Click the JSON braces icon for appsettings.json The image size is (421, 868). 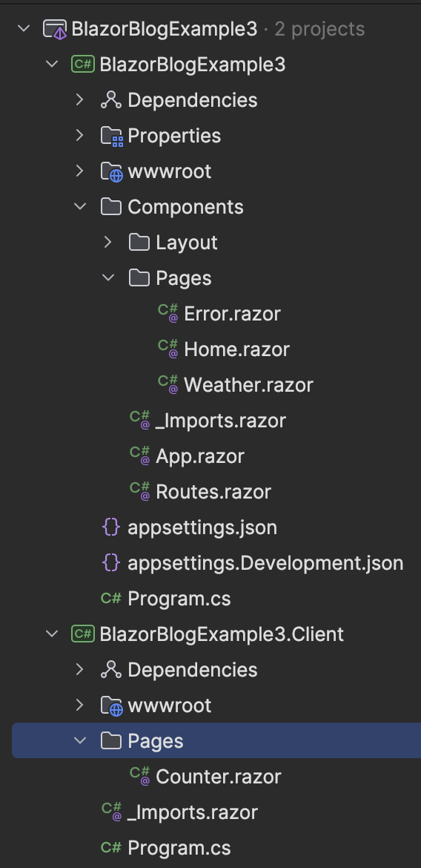pos(111,527)
